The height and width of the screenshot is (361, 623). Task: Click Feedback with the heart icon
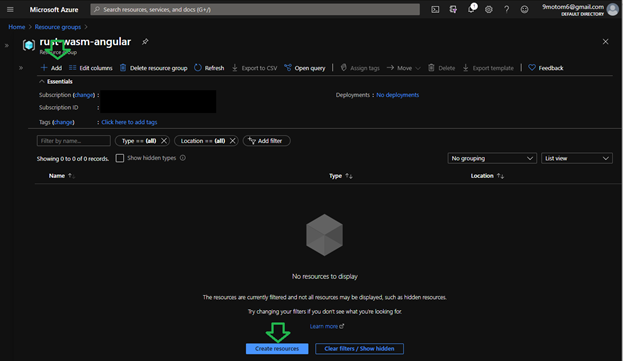click(546, 68)
